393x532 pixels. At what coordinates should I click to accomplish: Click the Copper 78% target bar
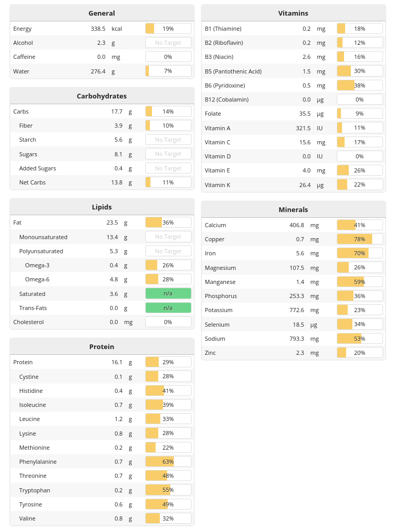click(x=360, y=239)
